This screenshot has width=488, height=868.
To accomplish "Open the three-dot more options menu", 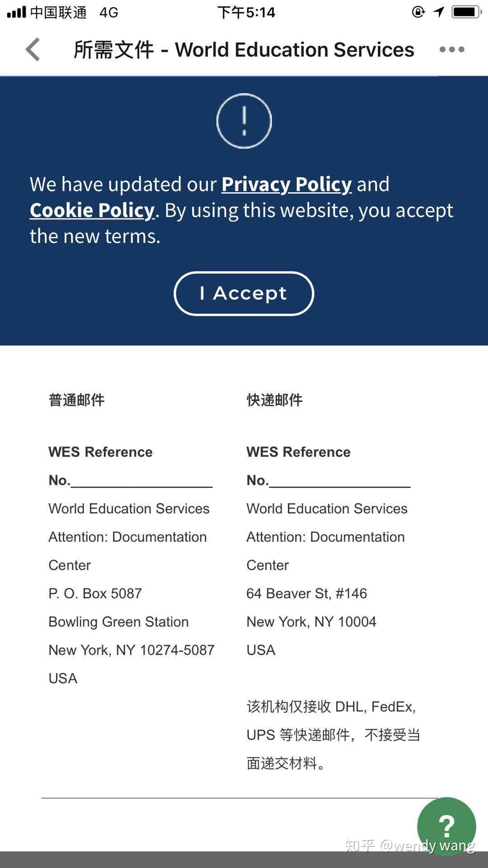I will click(x=452, y=49).
